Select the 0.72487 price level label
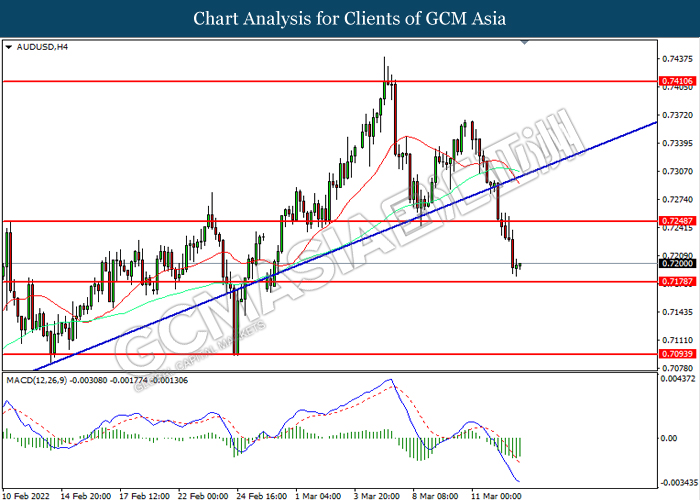The width and height of the screenshot is (700, 500). click(677, 221)
